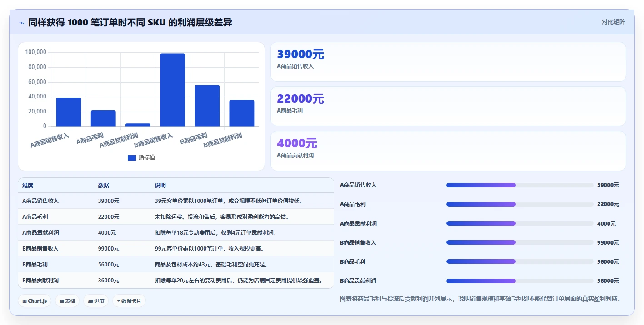Click table value 99000元
Image resolution: width=644 pixels, height=325 pixels.
tap(109, 248)
